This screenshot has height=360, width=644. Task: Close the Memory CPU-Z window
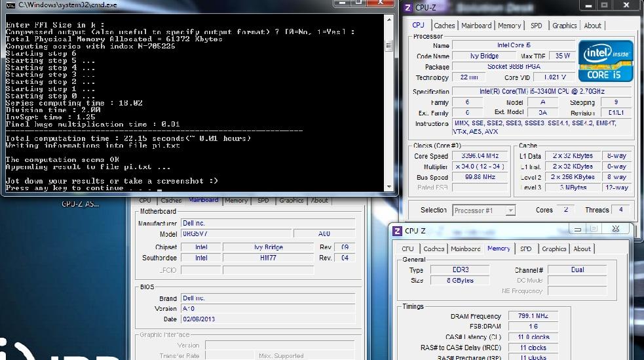(x=615, y=229)
